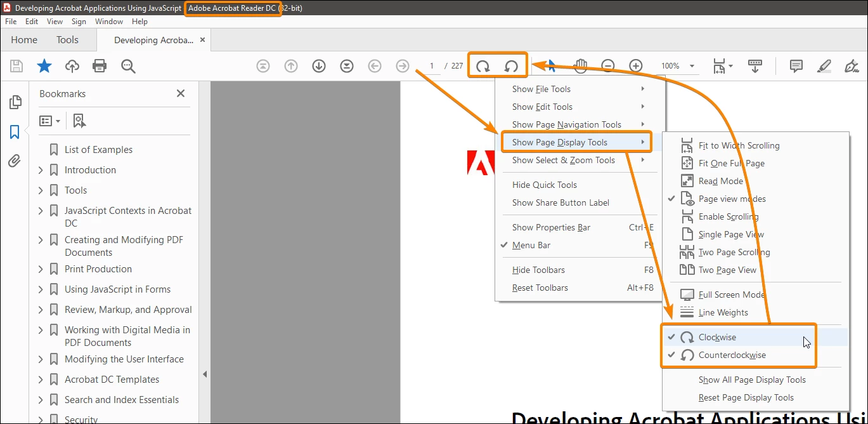Open the zoom percentage dropdown
This screenshot has height=424, width=868.
pos(692,66)
